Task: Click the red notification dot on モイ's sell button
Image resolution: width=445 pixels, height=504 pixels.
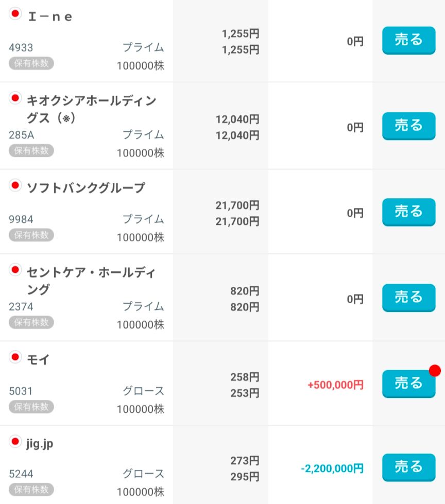Action: 435,371
